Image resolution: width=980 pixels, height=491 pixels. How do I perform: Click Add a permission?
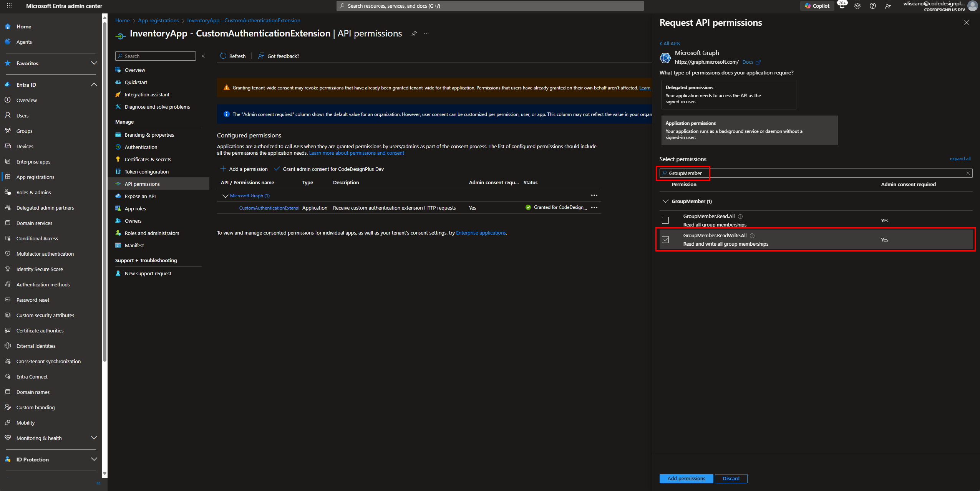[244, 169]
